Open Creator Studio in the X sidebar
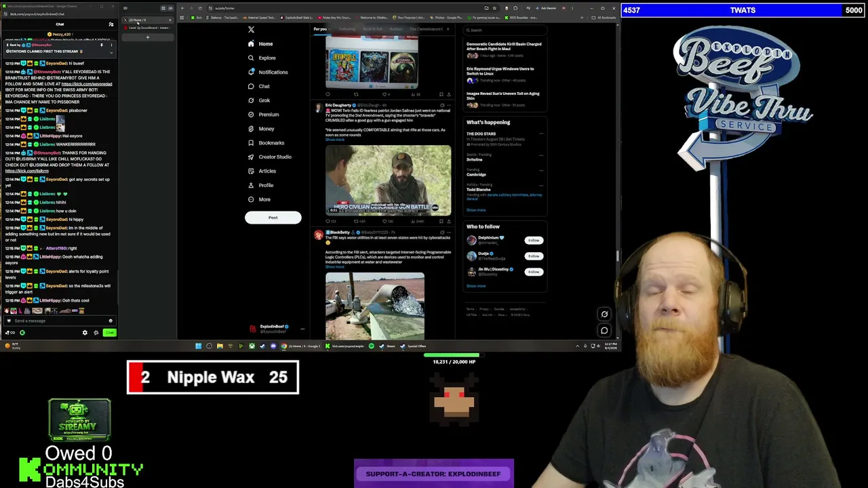The height and width of the screenshot is (488, 868). click(x=269, y=157)
